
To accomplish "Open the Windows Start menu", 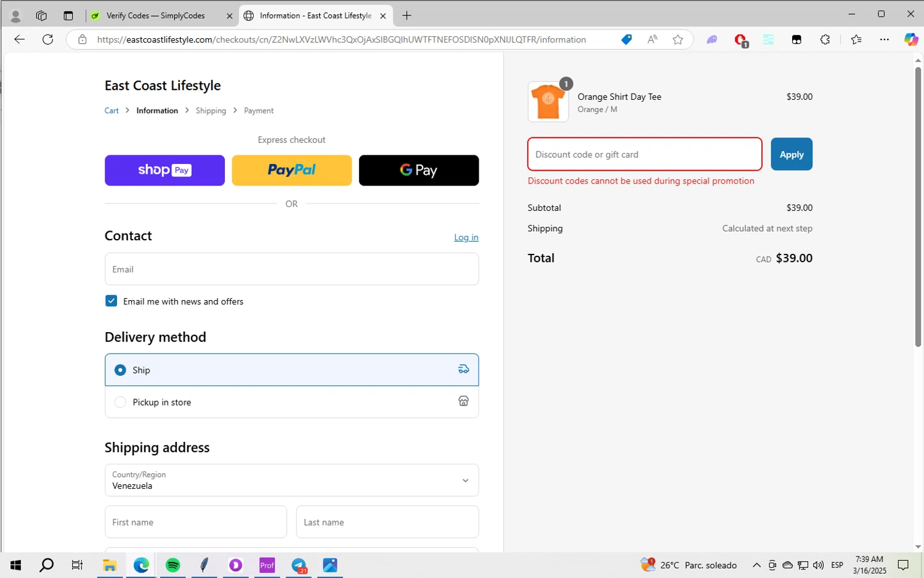I will pos(15,565).
